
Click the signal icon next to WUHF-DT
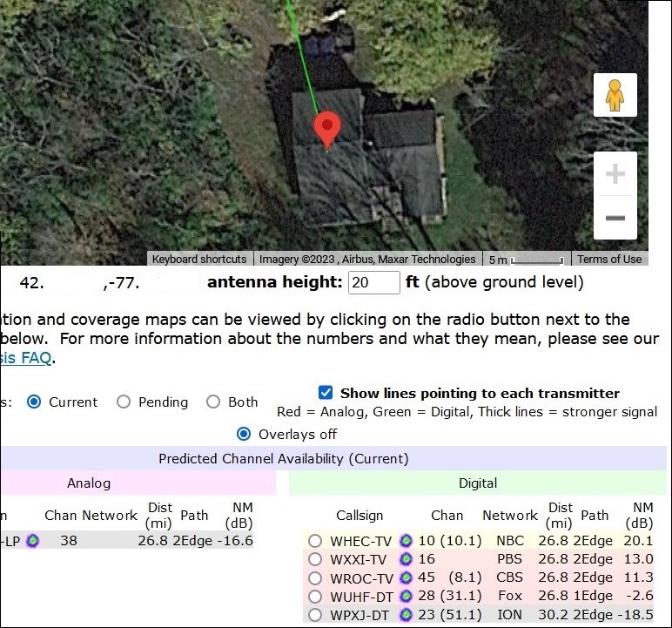click(x=406, y=597)
